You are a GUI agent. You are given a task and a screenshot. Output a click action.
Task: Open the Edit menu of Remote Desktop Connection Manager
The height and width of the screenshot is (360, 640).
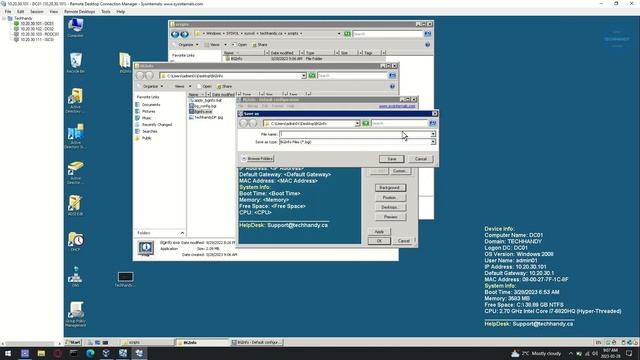tap(20, 11)
